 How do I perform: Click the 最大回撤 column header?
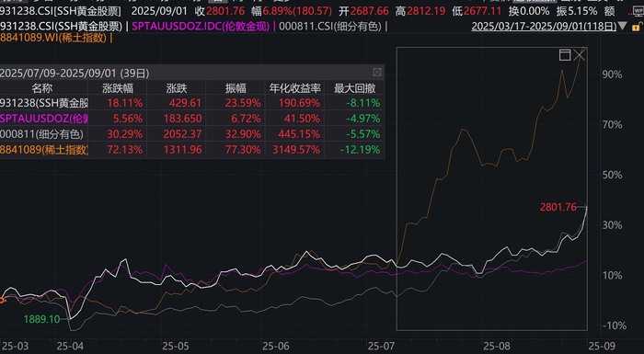click(x=354, y=88)
